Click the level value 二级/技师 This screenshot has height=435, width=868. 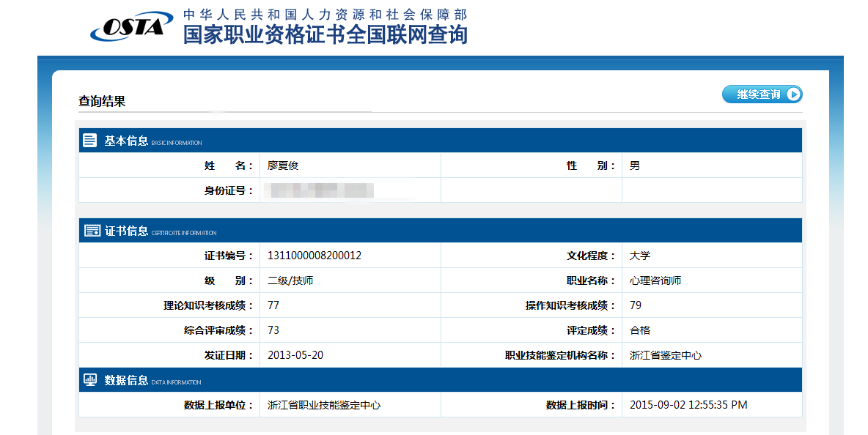[291, 280]
